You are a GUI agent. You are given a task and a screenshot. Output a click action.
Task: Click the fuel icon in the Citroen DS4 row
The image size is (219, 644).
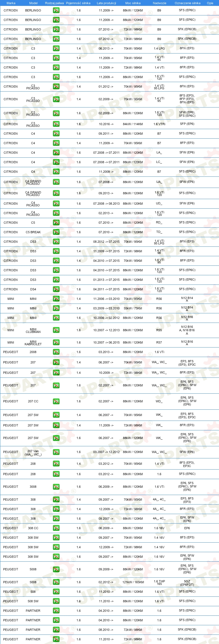pyautogui.click(x=56, y=289)
